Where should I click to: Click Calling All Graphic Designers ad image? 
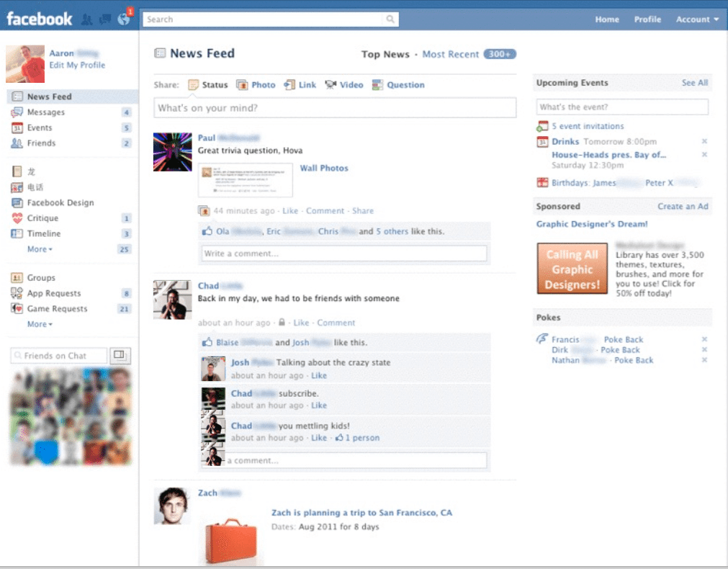(x=572, y=269)
